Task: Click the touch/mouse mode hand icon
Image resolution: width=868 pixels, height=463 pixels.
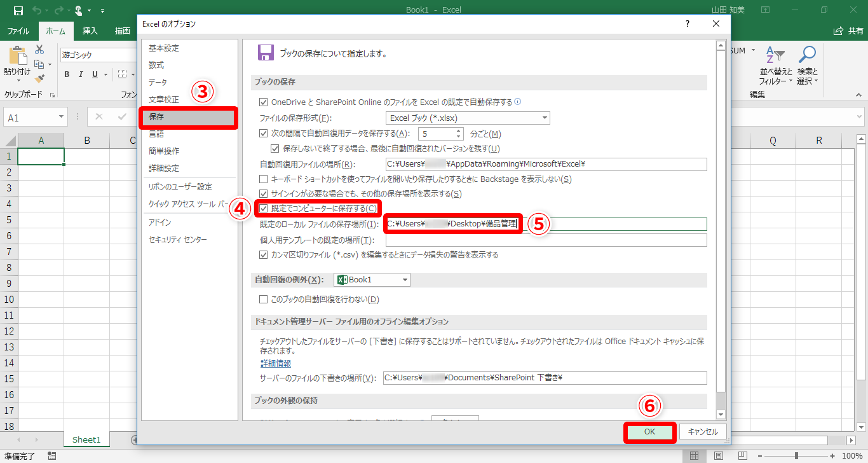Action: [79, 10]
